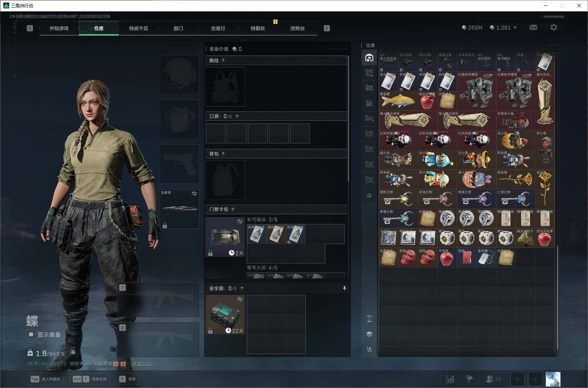Viewport: 588px width, 388px height.
Task: Select the 智慧之钥 purple gem key
Action: pos(476,199)
